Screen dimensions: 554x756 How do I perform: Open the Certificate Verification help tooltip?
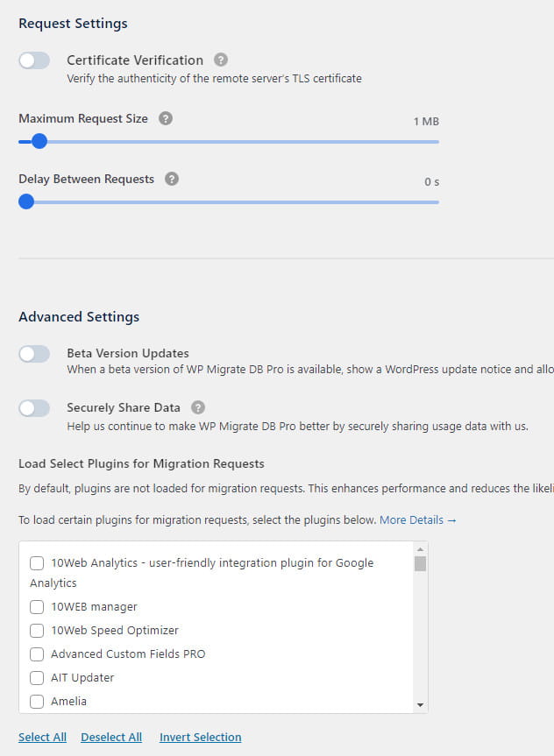click(219, 60)
